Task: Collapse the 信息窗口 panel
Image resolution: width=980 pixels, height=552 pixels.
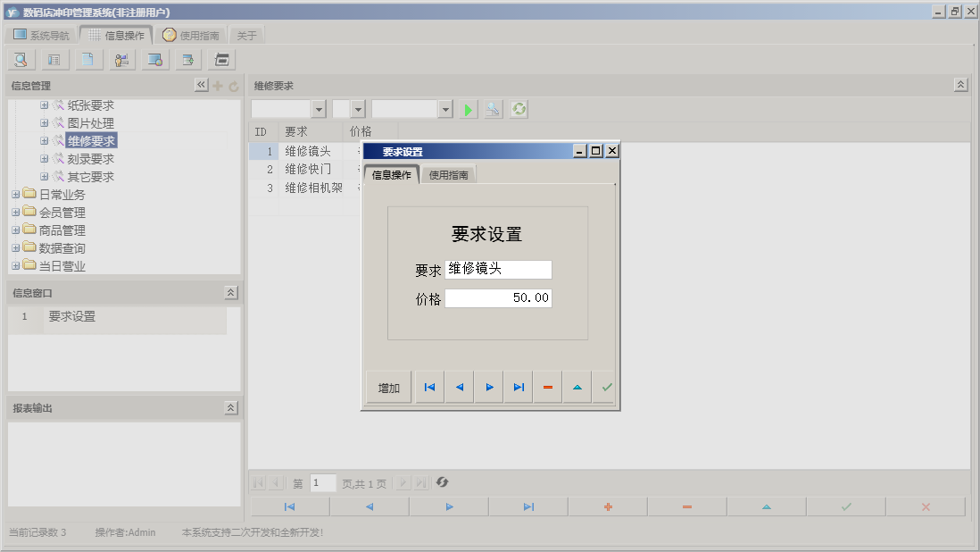Action: (x=230, y=293)
